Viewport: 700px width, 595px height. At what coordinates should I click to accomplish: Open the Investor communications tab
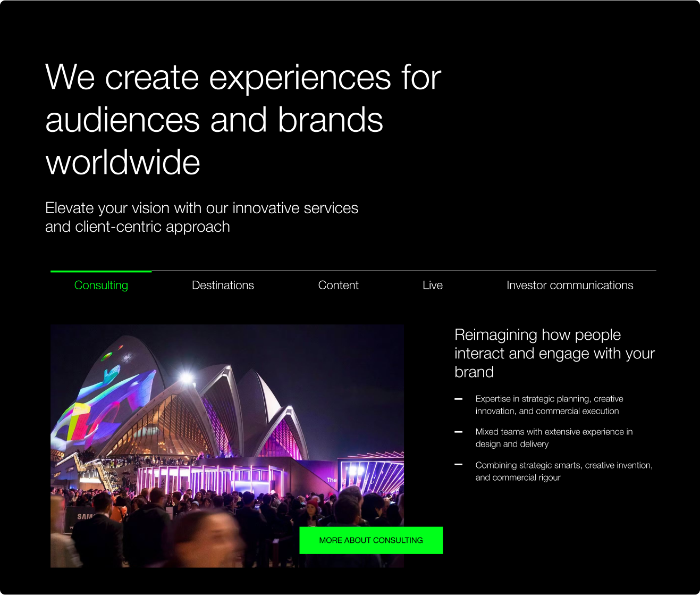click(570, 286)
